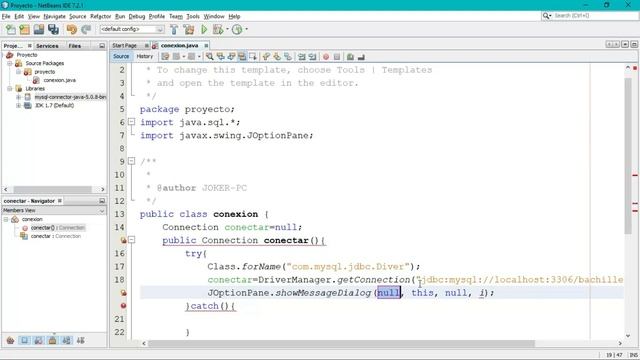Click the Build Project hammer icon

click(x=174, y=29)
